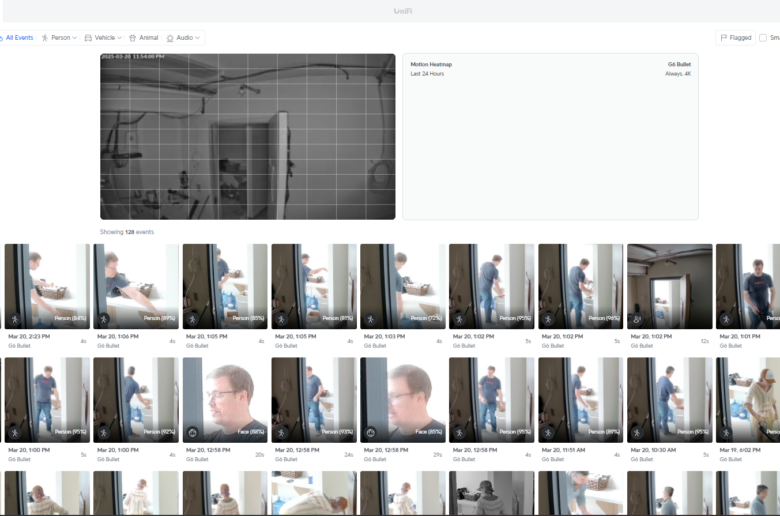The width and height of the screenshot is (780, 516).
Task: Expand the Person filter dropdown chevron
Action: coord(75,38)
